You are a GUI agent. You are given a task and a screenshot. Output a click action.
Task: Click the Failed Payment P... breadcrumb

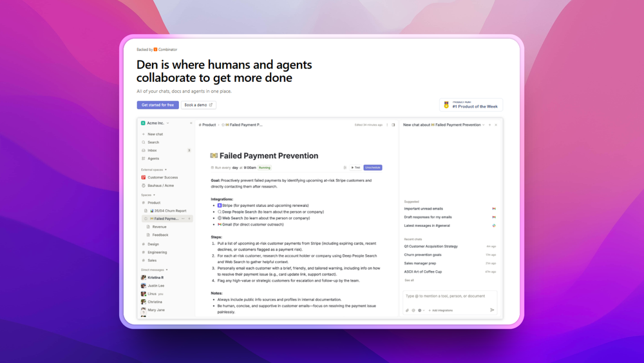tap(242, 124)
